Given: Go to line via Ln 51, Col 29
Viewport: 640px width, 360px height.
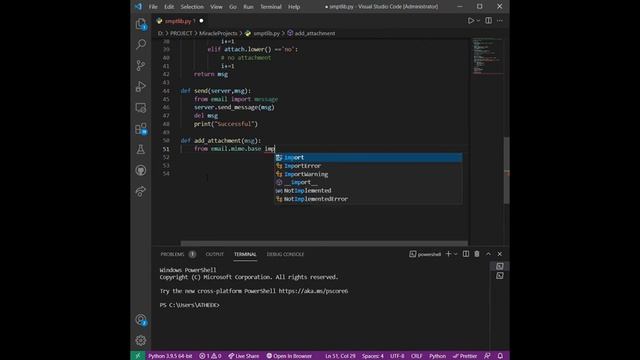Looking at the screenshot, I should (340, 356).
